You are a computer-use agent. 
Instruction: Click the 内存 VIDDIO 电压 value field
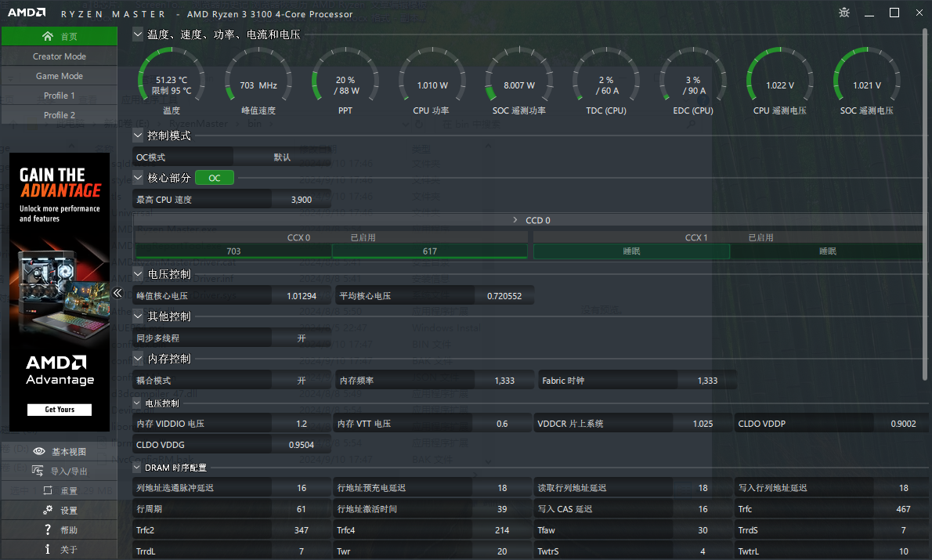click(301, 424)
